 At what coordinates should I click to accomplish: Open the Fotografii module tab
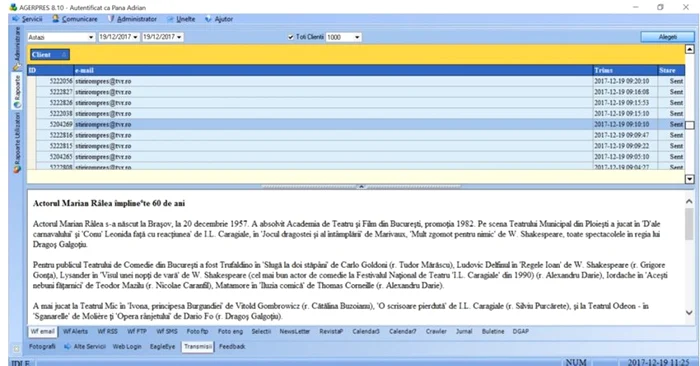[42, 347]
